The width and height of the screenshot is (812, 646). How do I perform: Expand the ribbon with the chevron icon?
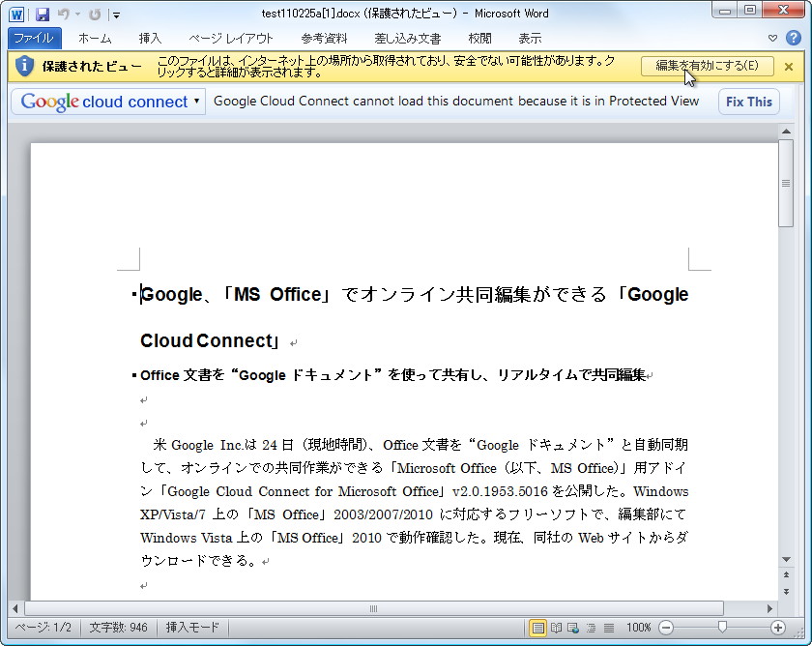(x=772, y=38)
